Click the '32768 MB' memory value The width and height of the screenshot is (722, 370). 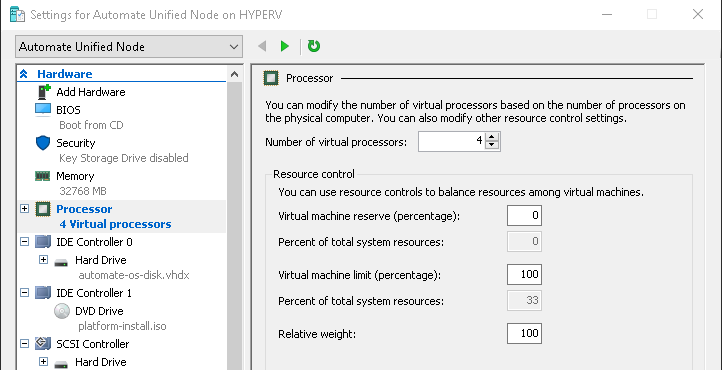(83, 191)
